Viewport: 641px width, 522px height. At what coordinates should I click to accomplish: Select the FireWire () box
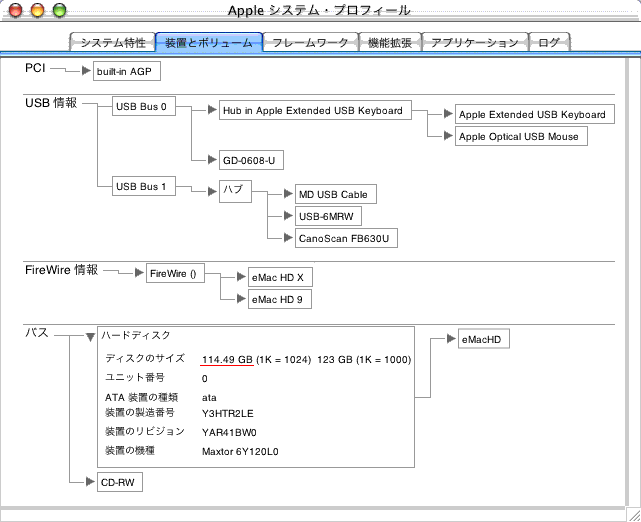[175, 273]
